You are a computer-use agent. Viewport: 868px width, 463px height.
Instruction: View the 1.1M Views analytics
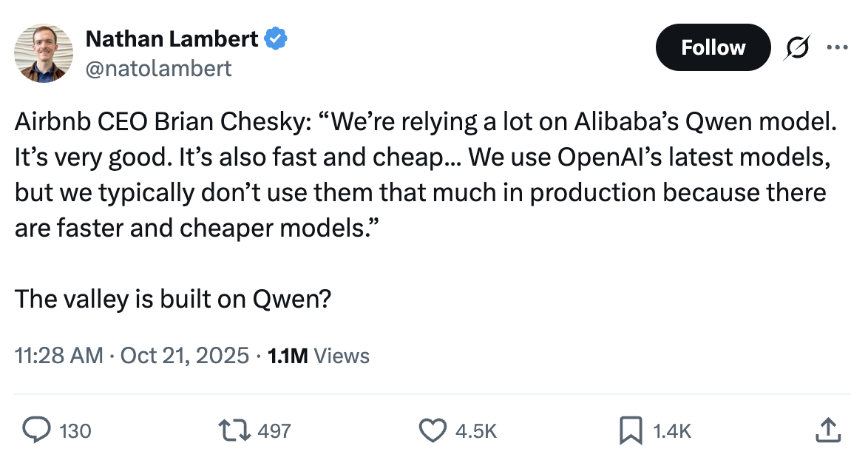318,356
